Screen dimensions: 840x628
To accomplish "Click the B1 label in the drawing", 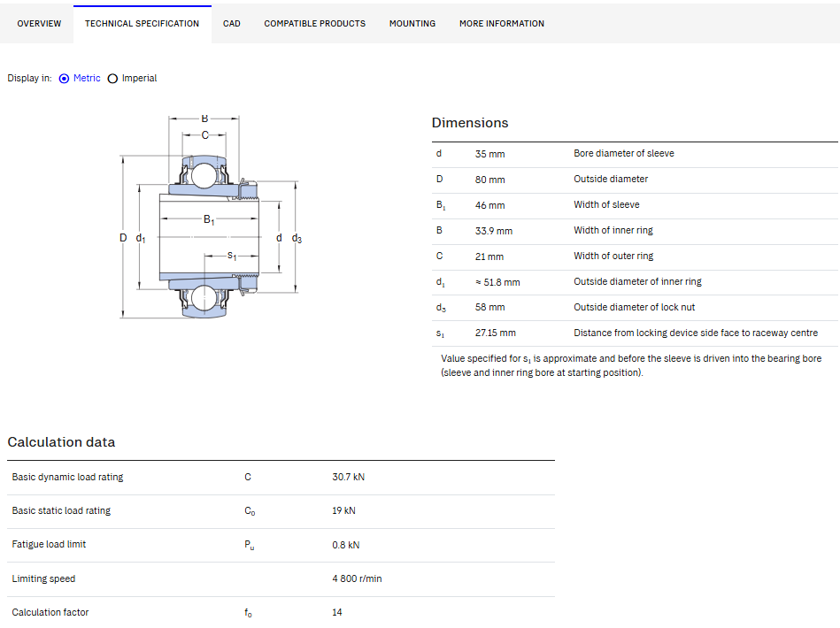I will pyautogui.click(x=209, y=219).
